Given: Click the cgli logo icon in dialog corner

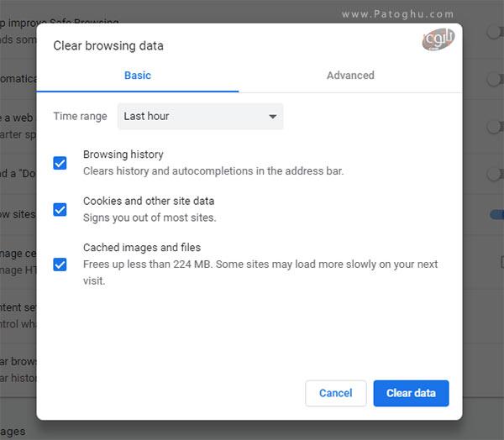Looking at the screenshot, I should (x=438, y=39).
